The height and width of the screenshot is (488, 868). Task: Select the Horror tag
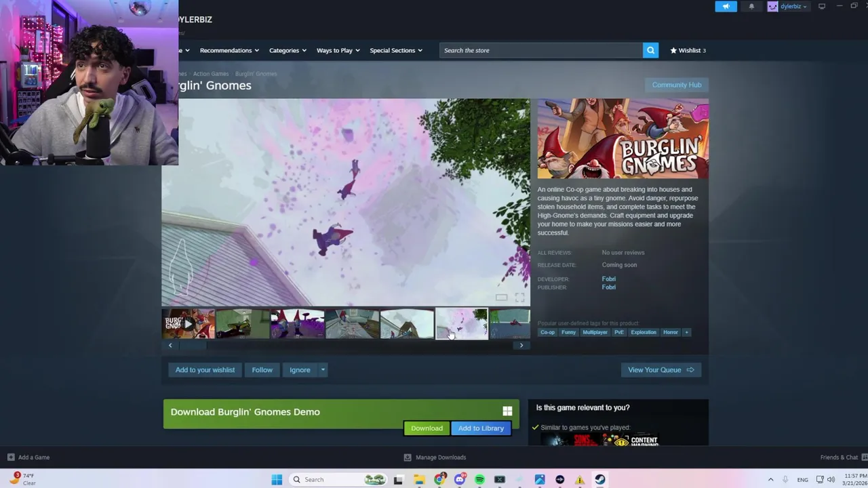coord(671,332)
